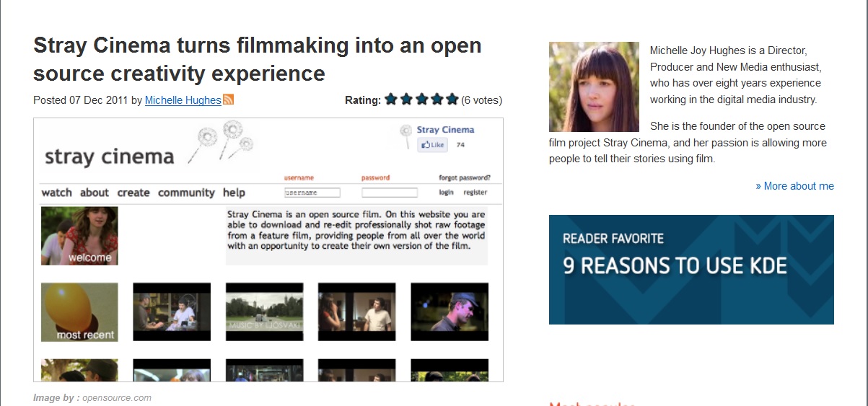Follow the More about me link

[x=794, y=186]
